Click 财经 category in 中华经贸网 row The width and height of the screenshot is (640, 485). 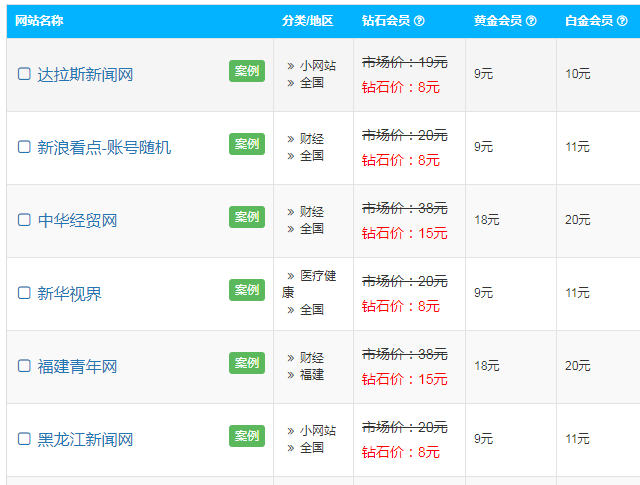coord(312,211)
